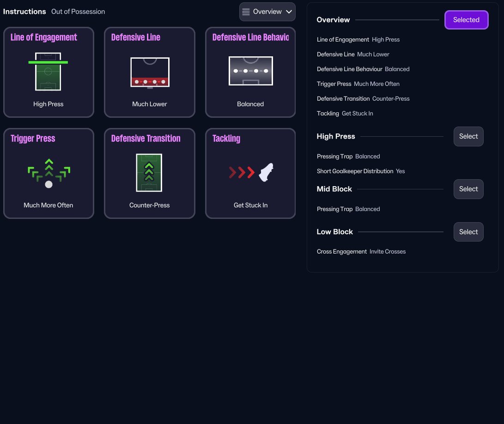Click the red chevrons in the Tackling card
The width and height of the screenshot is (504, 424).
(242, 173)
